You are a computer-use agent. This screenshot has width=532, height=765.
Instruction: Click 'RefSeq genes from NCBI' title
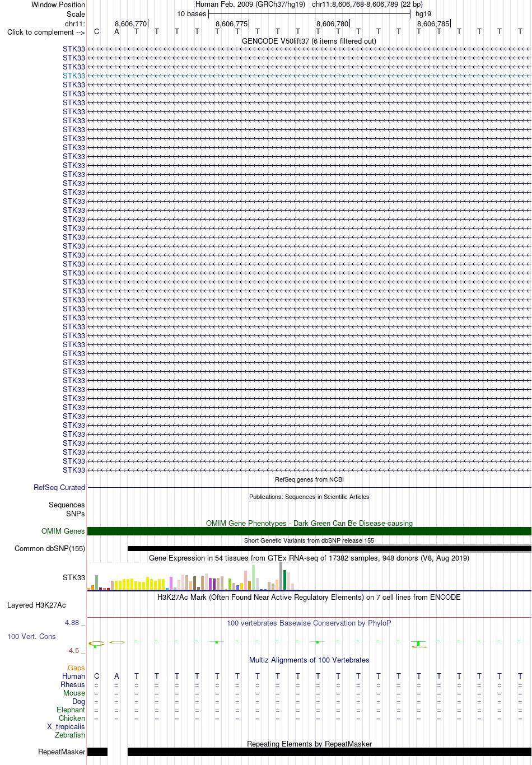(309, 479)
